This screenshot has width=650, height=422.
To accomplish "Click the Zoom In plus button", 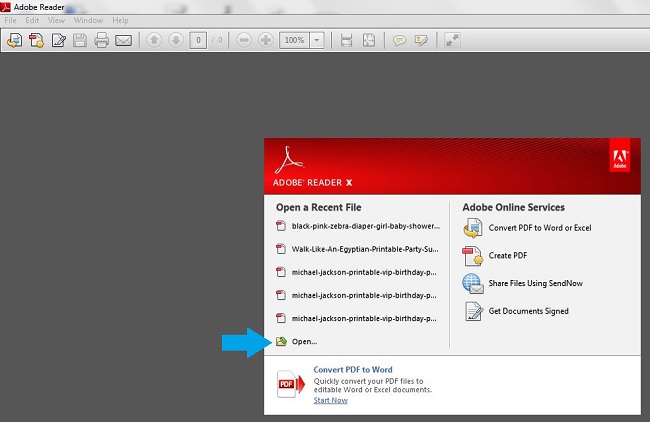I will [x=265, y=40].
